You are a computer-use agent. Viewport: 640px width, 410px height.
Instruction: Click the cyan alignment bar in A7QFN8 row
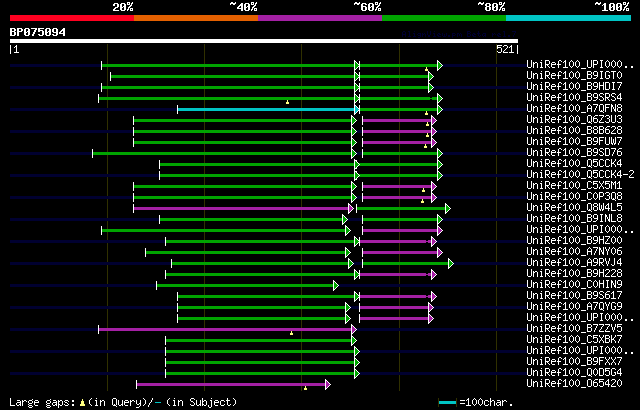266,109
